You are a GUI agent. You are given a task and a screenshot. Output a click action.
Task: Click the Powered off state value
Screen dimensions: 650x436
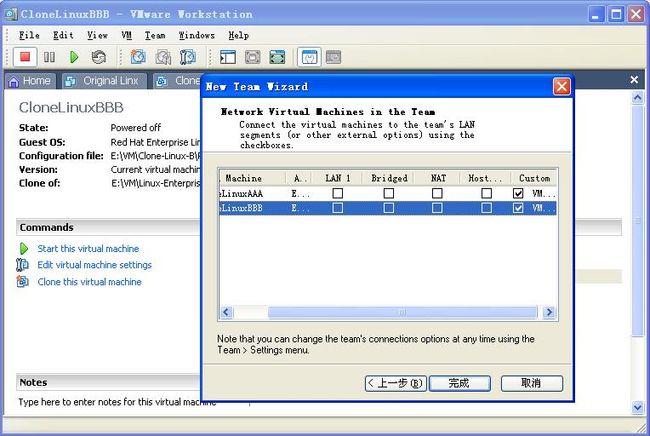click(136, 128)
